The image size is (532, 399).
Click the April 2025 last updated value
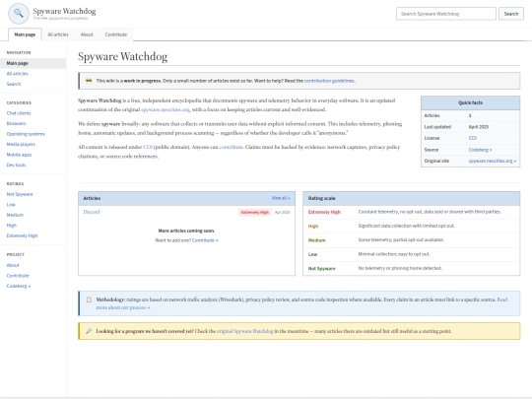479,127
